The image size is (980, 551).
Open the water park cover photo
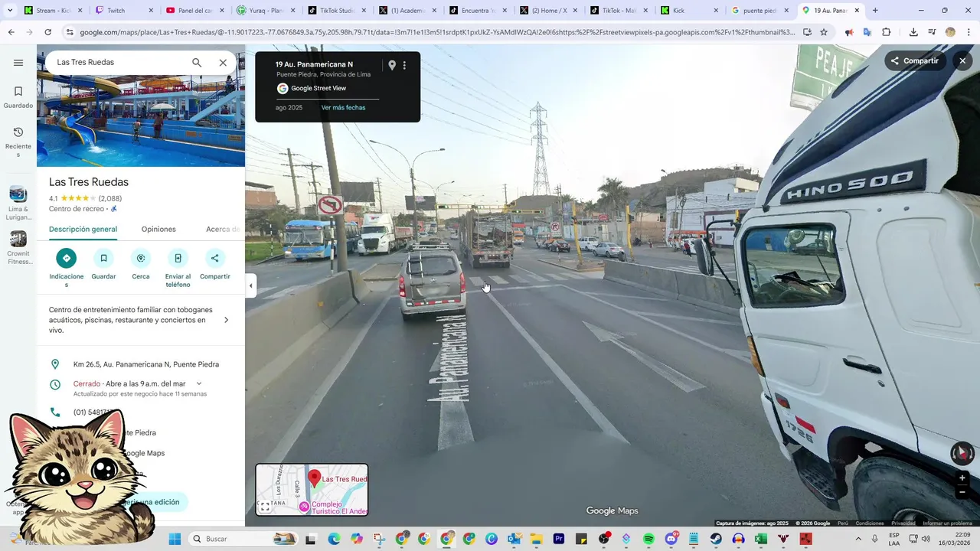click(141, 121)
